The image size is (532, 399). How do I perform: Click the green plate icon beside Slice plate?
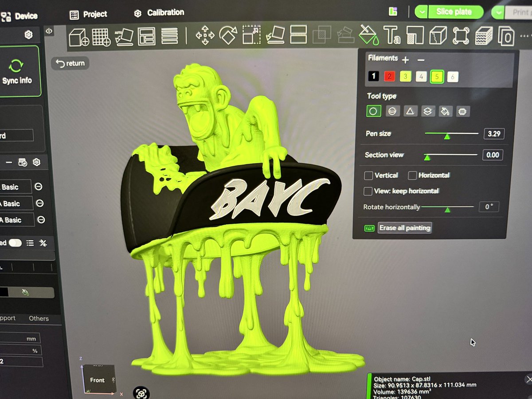392,12
